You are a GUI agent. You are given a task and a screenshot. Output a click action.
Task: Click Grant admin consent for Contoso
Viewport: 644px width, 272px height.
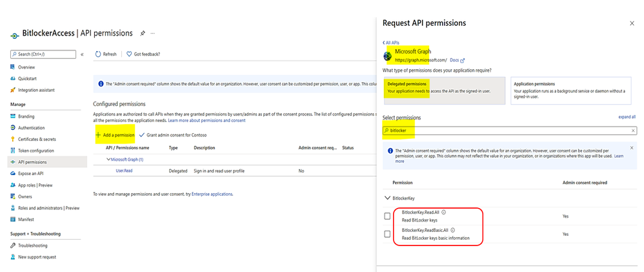pyautogui.click(x=173, y=135)
